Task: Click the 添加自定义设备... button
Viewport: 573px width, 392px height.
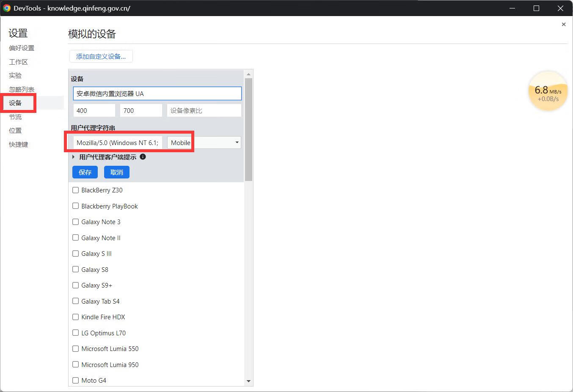Action: (x=101, y=56)
